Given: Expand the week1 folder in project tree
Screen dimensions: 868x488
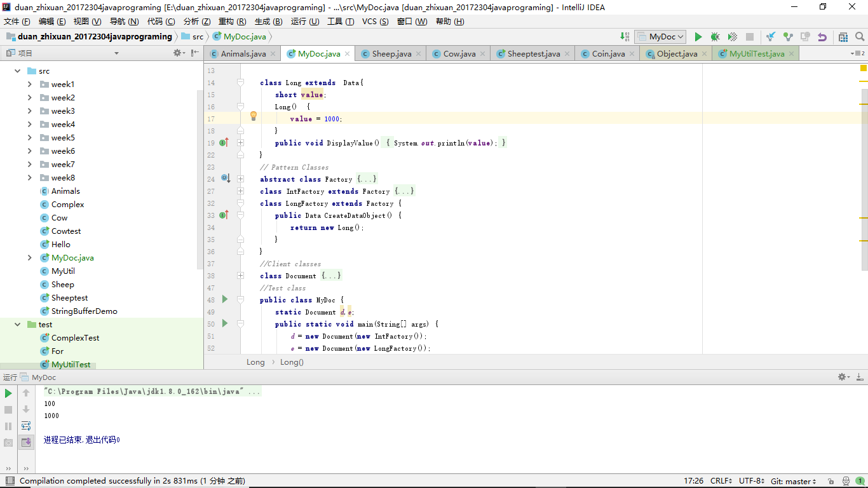Looking at the screenshot, I should pyautogui.click(x=30, y=85).
